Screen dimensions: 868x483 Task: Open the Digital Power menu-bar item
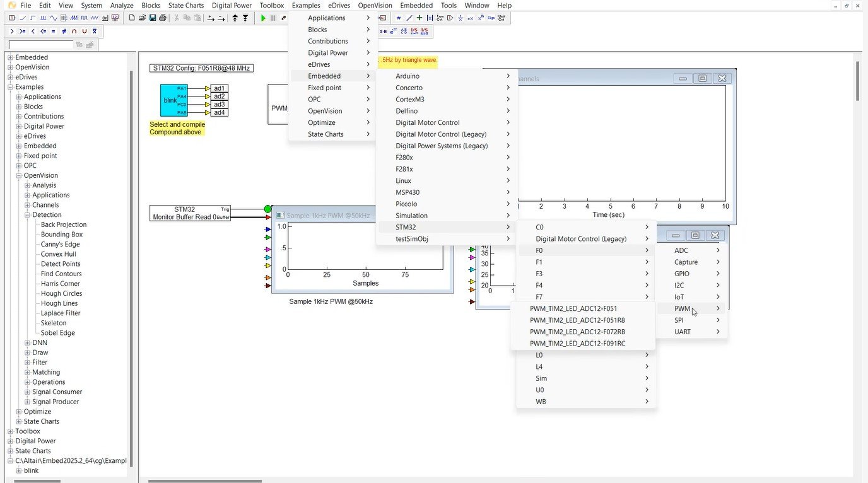coord(232,5)
